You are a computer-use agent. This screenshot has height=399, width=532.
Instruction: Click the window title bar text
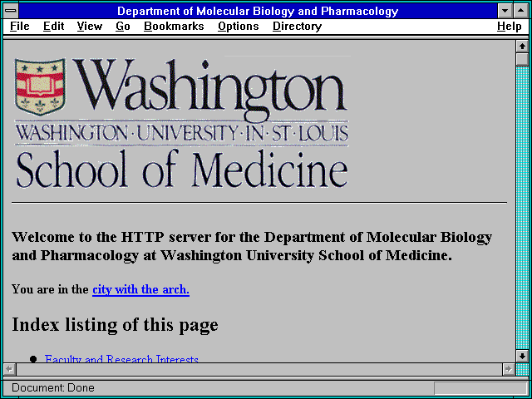258,11
